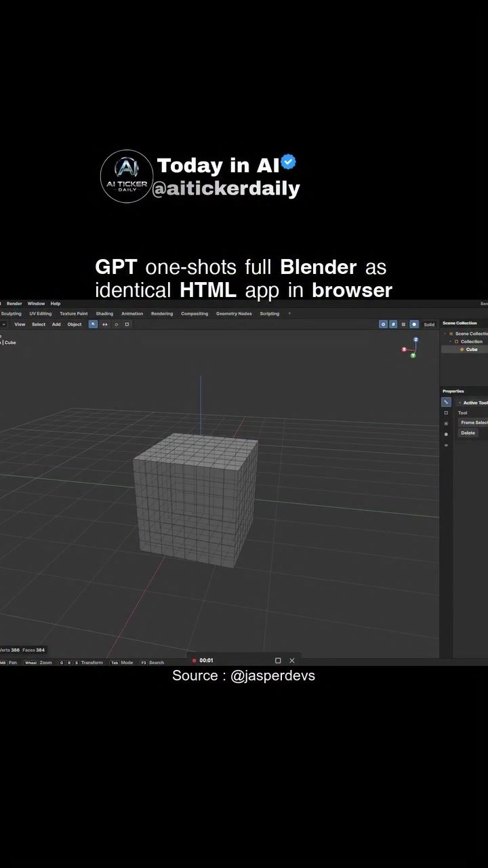Open the Solid shading mode dropdown
488x868 pixels.
click(x=429, y=325)
